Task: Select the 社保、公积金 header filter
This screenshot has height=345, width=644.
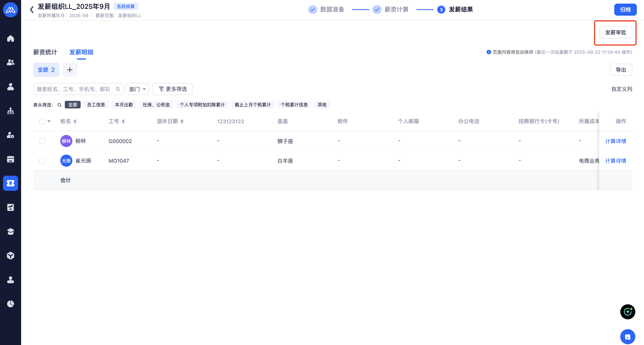Action: pos(156,105)
